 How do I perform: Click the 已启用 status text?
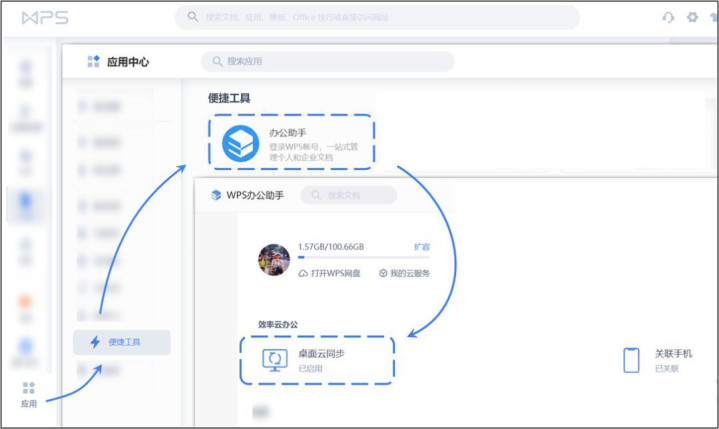310,368
